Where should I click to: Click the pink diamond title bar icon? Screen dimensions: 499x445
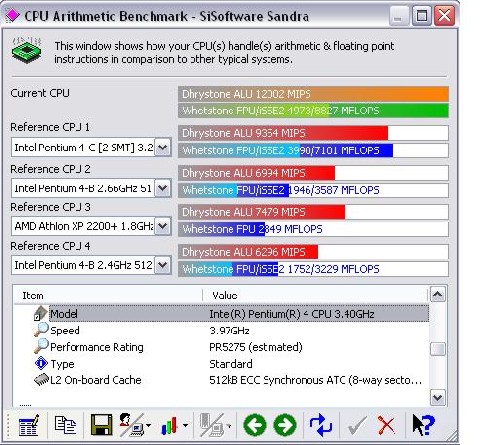[13, 15]
